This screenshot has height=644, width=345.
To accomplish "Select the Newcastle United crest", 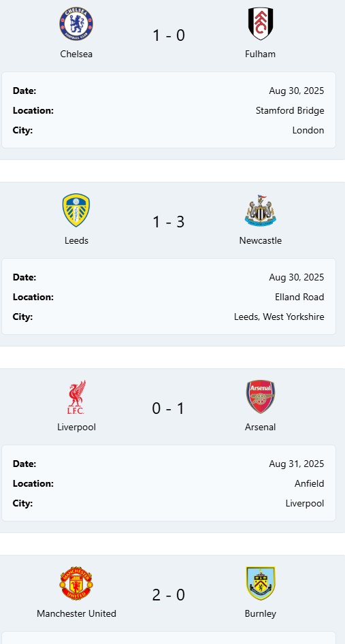I will [x=261, y=210].
